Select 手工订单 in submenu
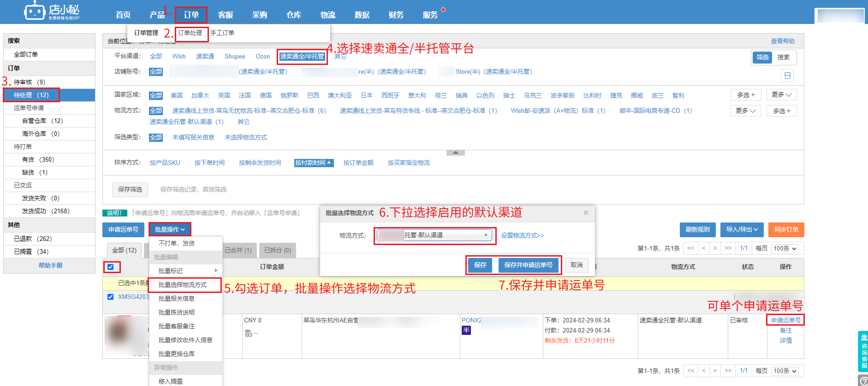Screen dimensions: 868x386 tap(222, 33)
